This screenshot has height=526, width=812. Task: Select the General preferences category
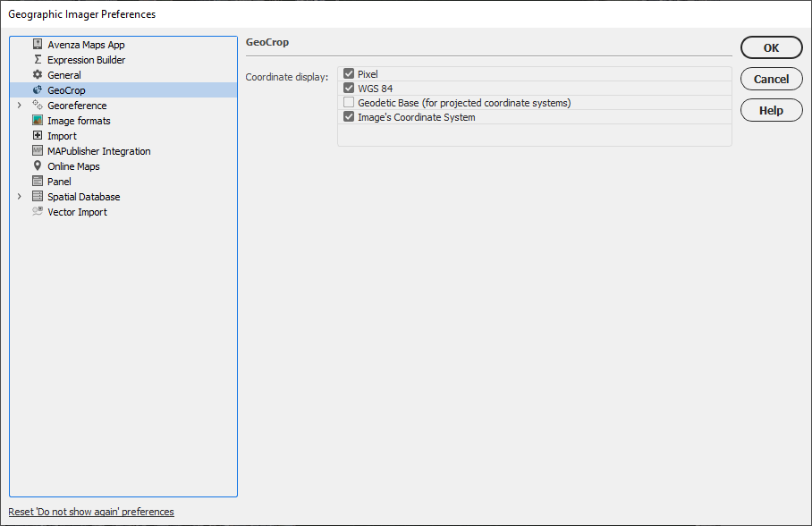64,74
